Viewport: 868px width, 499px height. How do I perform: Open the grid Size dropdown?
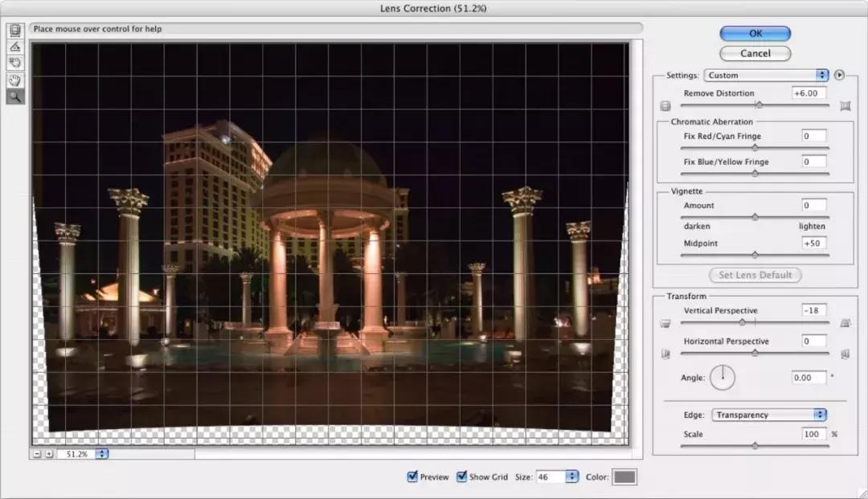(571, 477)
